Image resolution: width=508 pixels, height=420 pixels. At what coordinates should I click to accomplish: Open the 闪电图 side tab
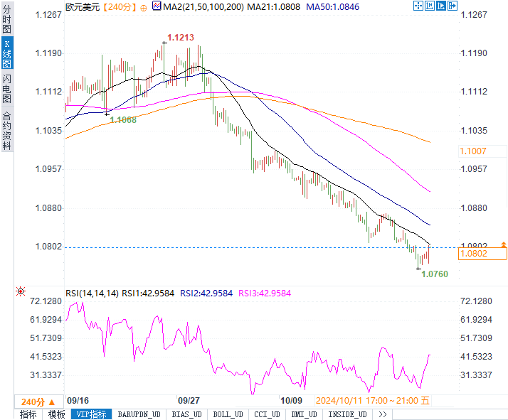point(7,88)
